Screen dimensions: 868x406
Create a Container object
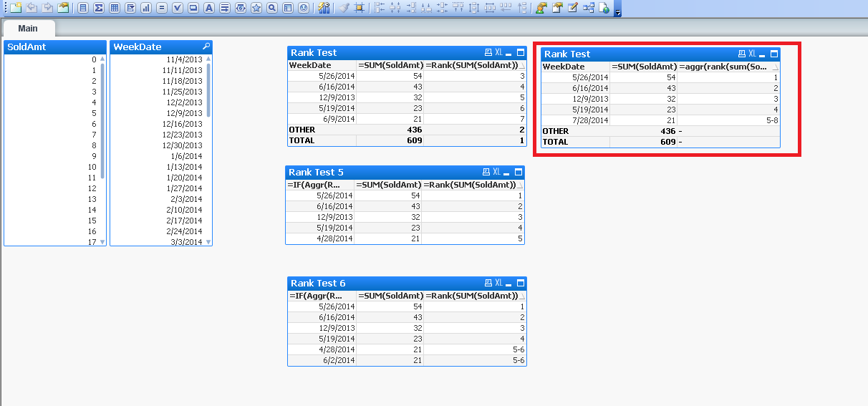pos(288,8)
